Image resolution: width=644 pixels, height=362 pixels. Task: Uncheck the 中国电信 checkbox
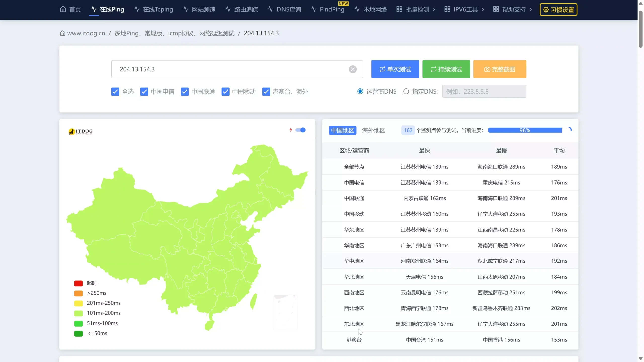(x=144, y=92)
